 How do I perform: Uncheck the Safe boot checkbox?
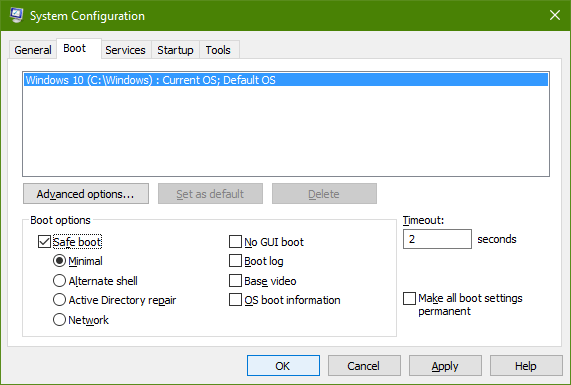[44, 242]
